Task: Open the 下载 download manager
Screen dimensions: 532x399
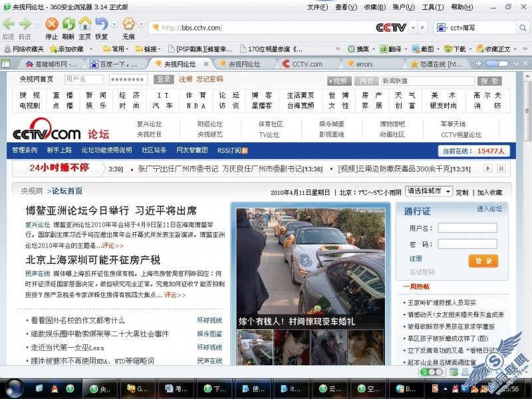Action: point(455,49)
